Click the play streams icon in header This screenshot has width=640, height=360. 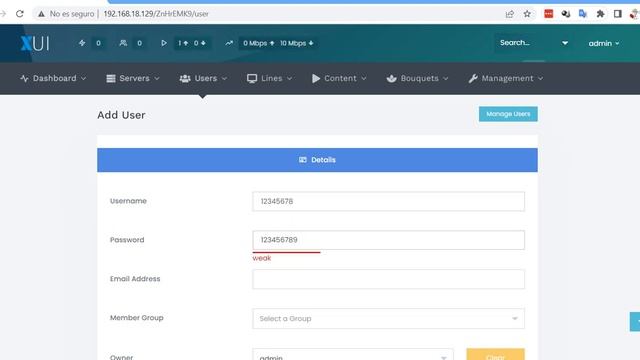pyautogui.click(x=164, y=43)
